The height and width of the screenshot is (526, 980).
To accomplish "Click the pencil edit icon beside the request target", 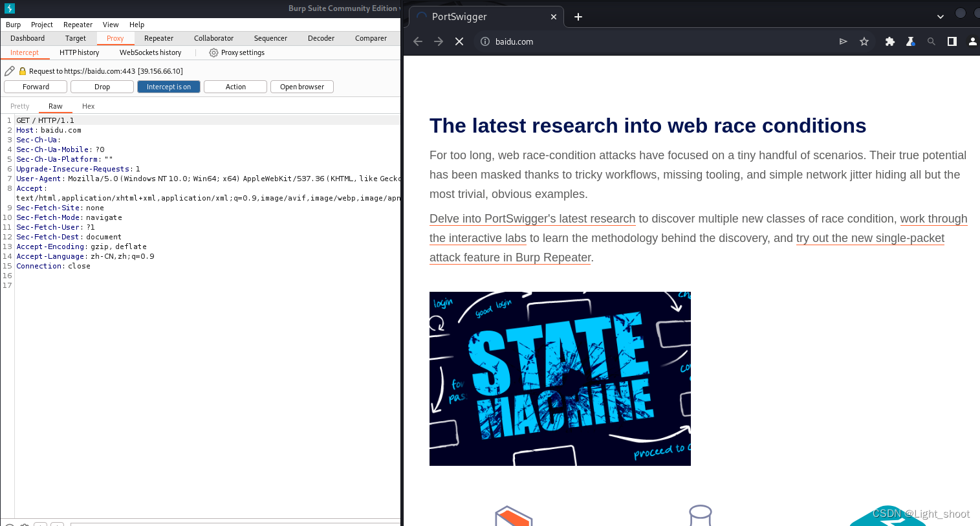I will pyautogui.click(x=10, y=71).
